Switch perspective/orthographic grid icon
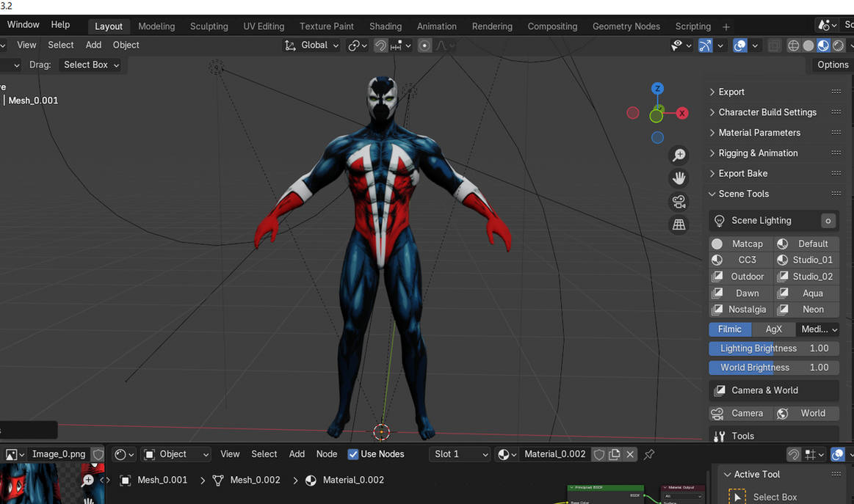Viewport: 854px width, 504px height. [x=679, y=224]
